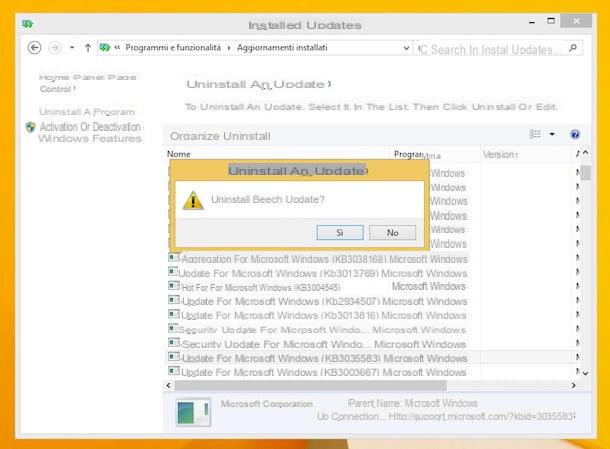
Task: Click the icon of the KB3035583 row
Action: (174, 356)
